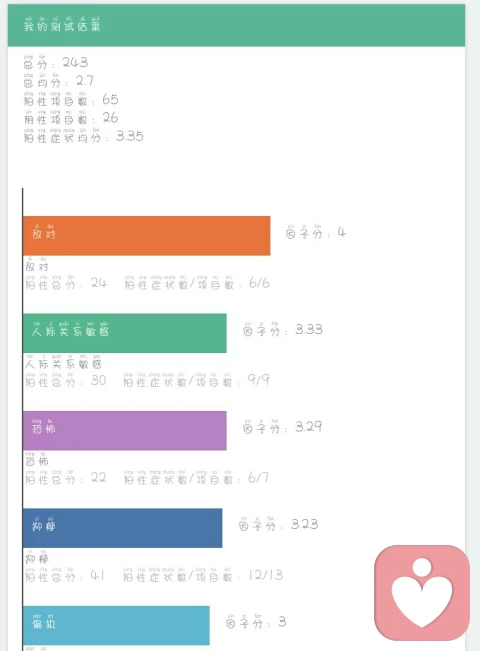Click 因子分 3.29 beside 恐怖 bar
The height and width of the screenshot is (651, 480).
coord(282,426)
